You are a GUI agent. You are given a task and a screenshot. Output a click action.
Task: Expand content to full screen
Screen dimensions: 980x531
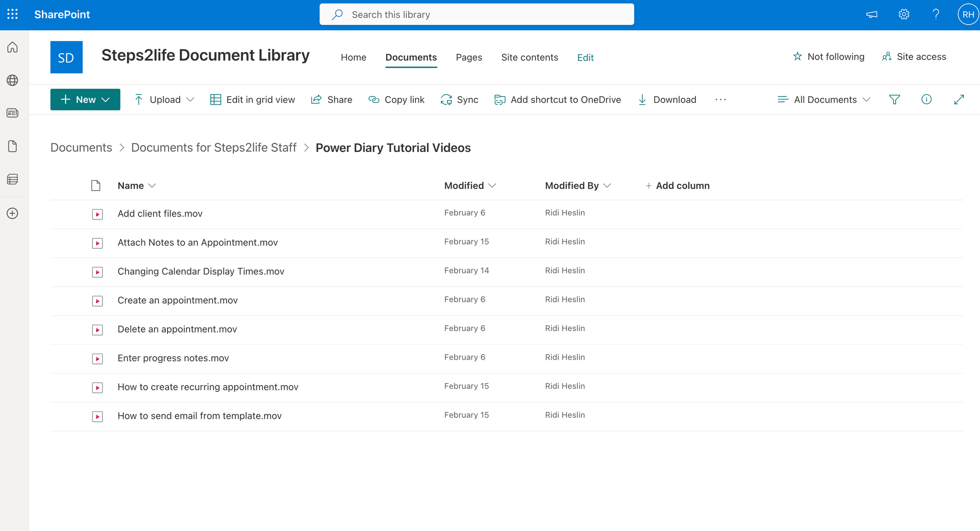[959, 99]
